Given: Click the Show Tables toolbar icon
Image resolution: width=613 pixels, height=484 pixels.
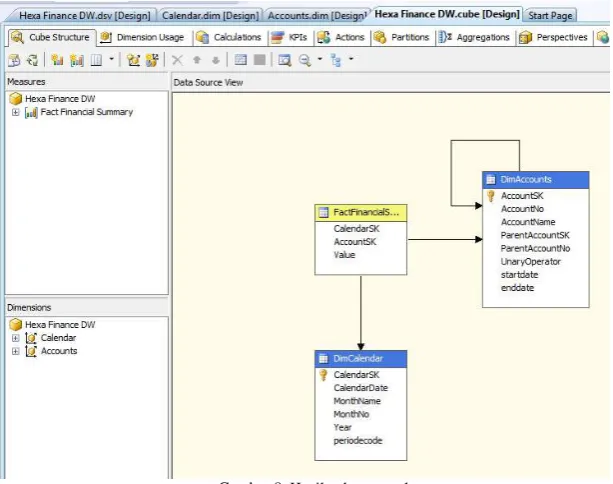Looking at the screenshot, I should [240, 60].
